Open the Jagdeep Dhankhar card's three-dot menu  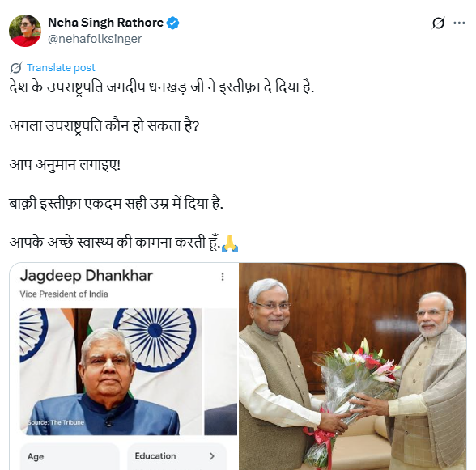223,277
